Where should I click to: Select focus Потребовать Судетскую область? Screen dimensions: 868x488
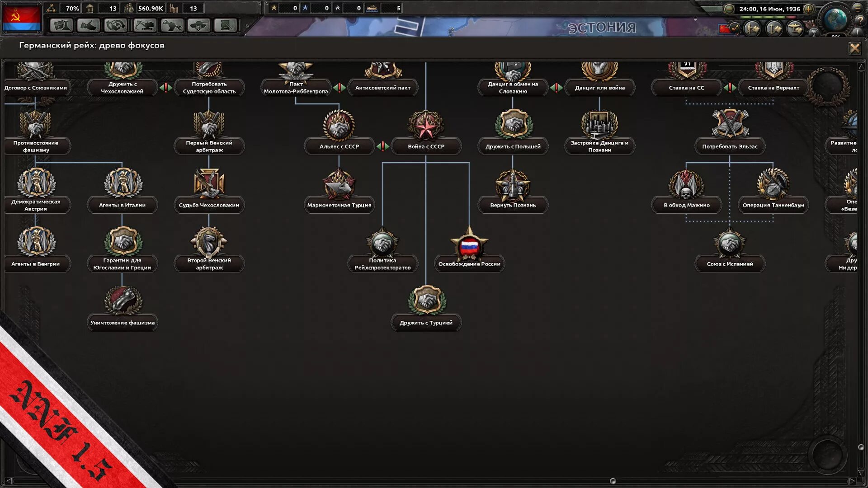209,88
